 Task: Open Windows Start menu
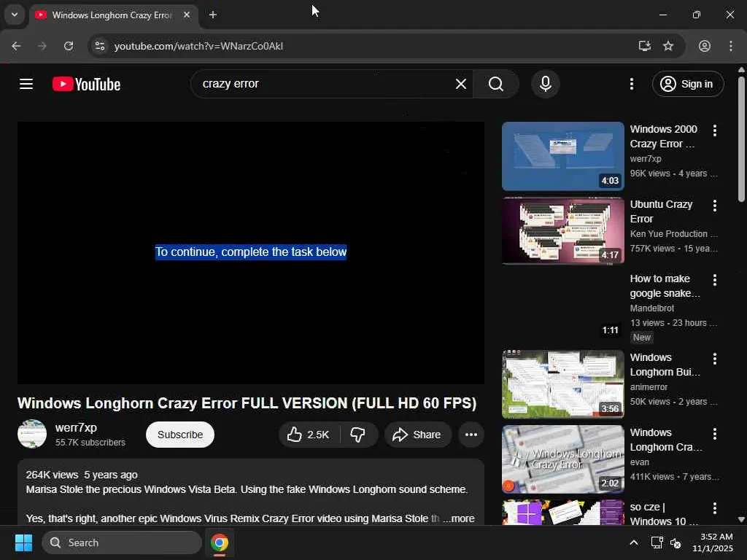(23, 542)
